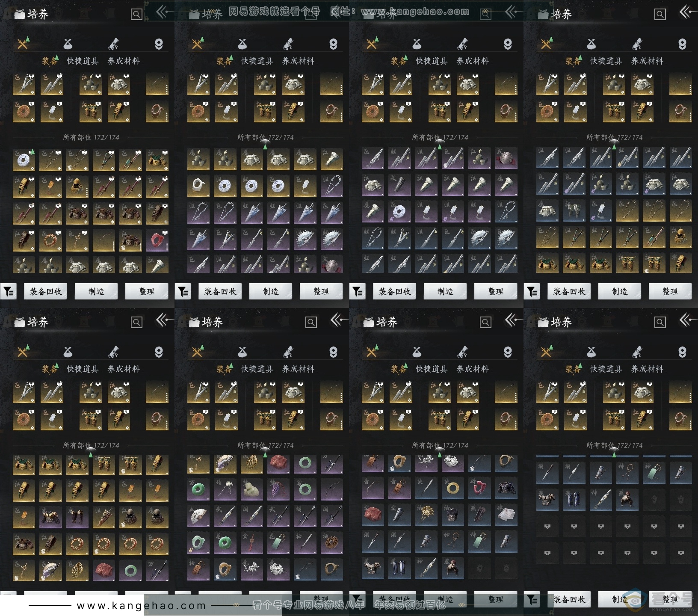Open the filter icon beside 装备回收 in the top-left panel
698x616 pixels.
point(9,292)
